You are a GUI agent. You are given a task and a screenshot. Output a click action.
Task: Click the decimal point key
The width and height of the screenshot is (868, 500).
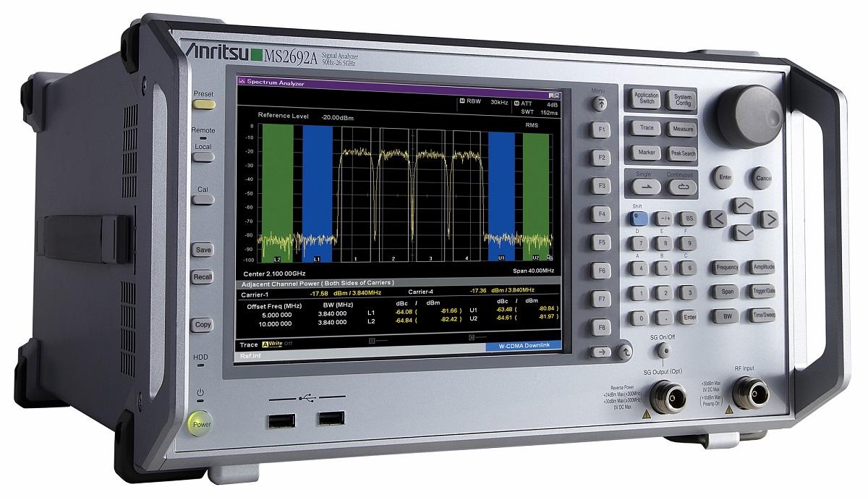tap(664, 317)
